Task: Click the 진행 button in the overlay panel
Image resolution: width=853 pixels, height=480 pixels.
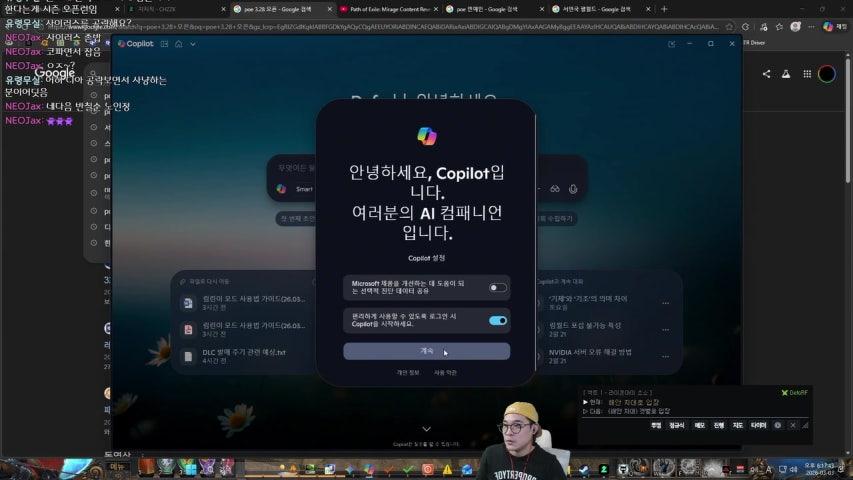Action: (x=719, y=426)
